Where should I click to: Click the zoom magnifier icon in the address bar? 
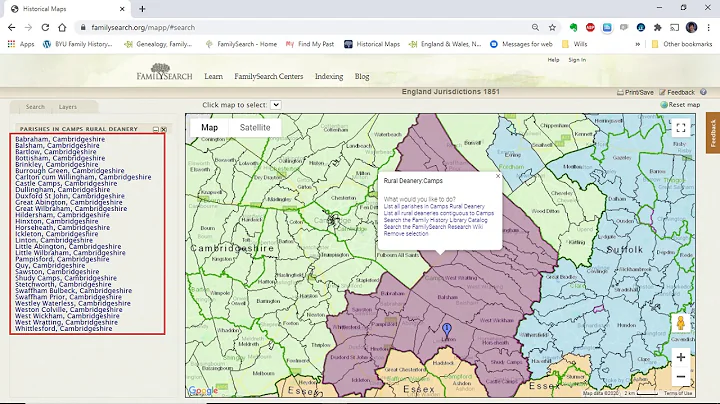[535, 28]
